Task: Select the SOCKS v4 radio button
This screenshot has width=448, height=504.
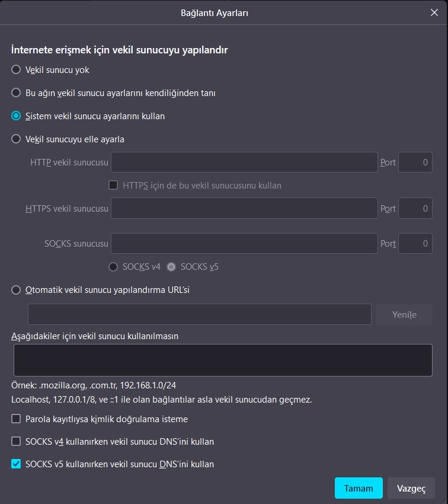Action: pyautogui.click(x=113, y=267)
